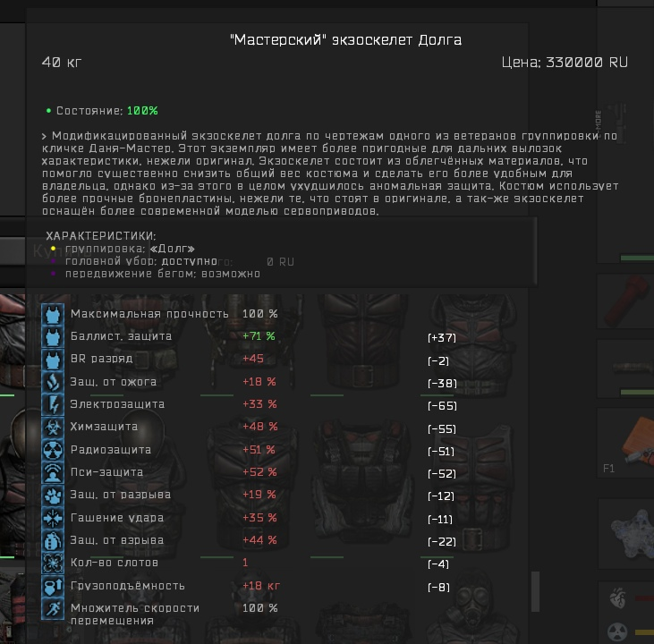Click the radiation status icon at bottom right

click(x=617, y=631)
